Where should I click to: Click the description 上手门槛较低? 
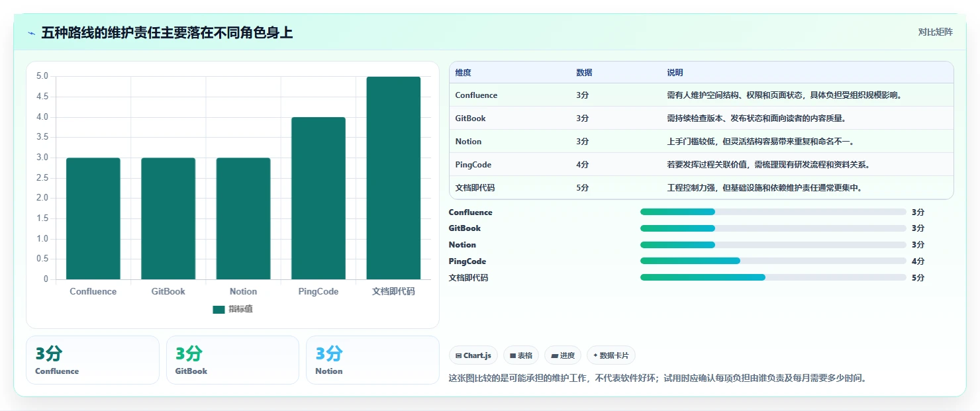tap(760, 142)
